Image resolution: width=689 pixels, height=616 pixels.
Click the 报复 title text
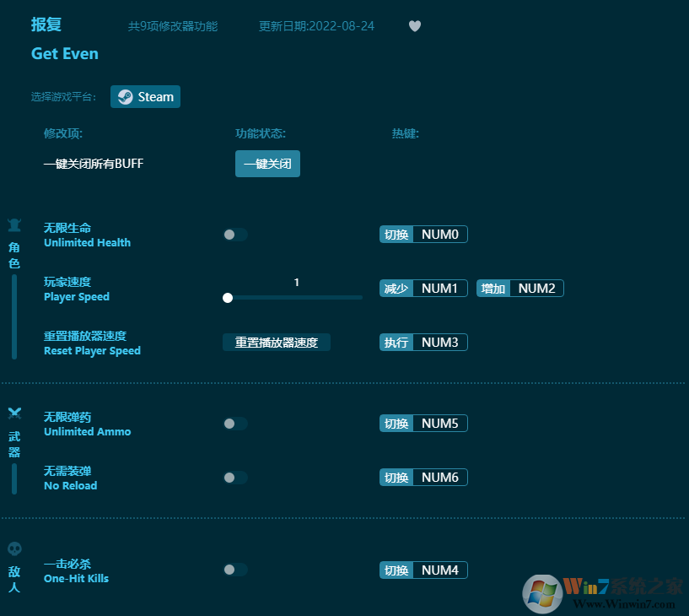click(x=46, y=24)
